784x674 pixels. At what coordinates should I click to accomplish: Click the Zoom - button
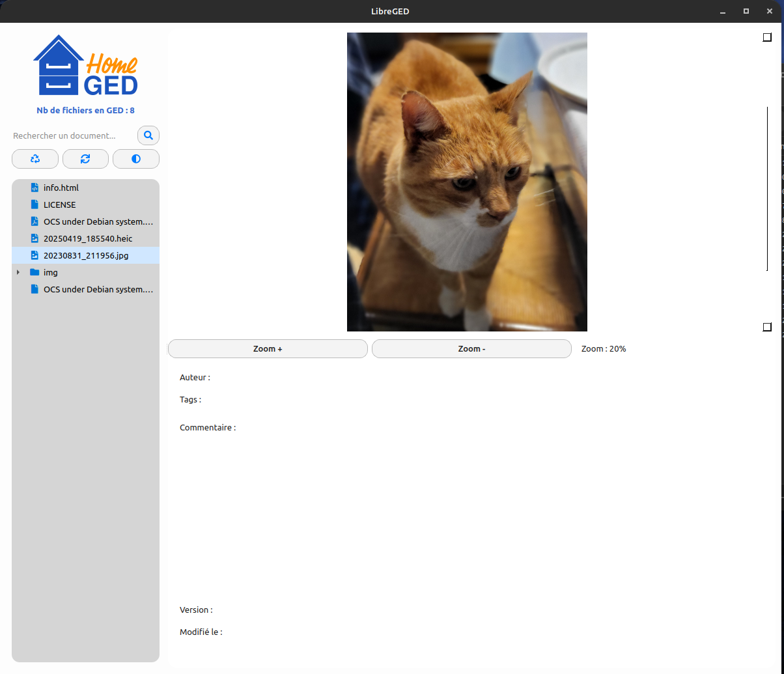(471, 349)
